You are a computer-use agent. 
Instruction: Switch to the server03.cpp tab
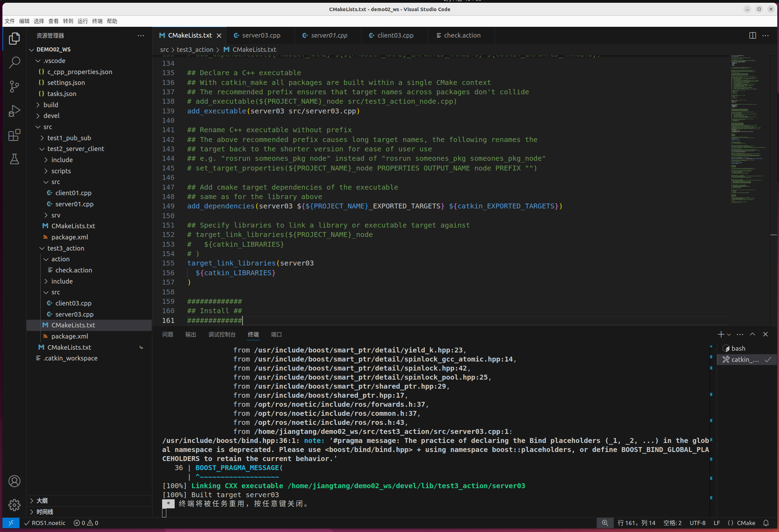coord(261,35)
